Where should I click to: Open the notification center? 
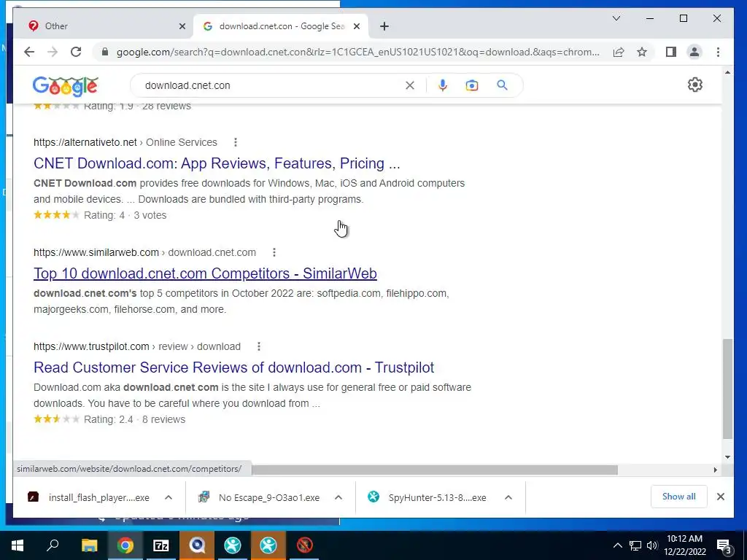(724, 545)
